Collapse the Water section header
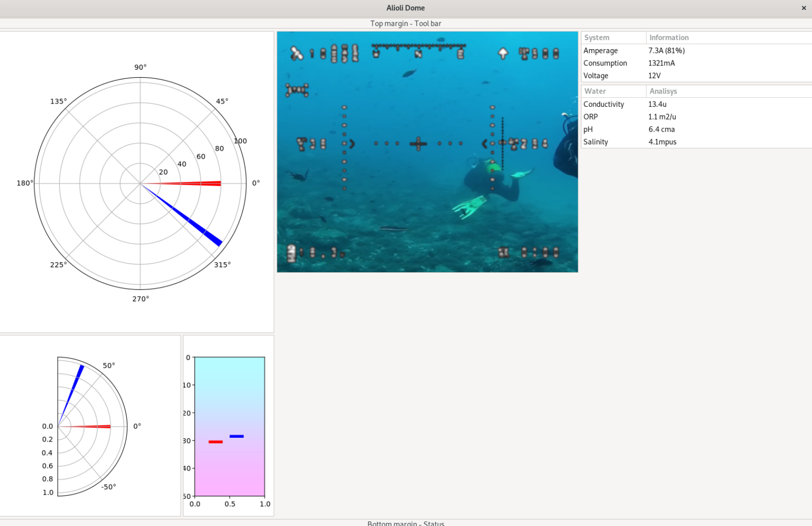The image size is (812, 526). (x=595, y=91)
